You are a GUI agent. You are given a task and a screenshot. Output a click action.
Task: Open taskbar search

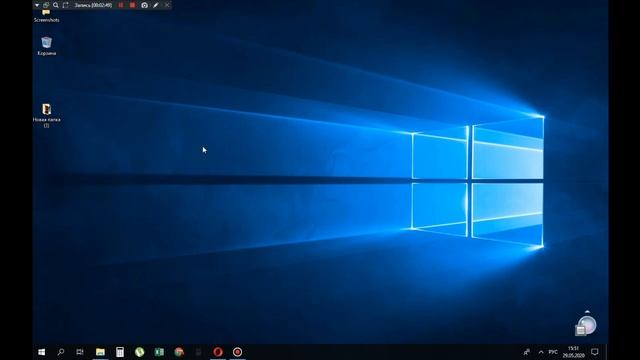(61, 352)
